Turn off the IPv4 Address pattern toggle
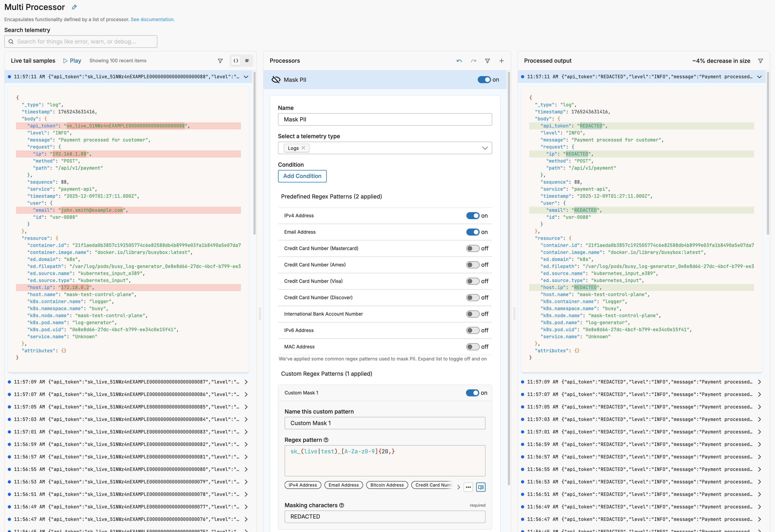 473,216
